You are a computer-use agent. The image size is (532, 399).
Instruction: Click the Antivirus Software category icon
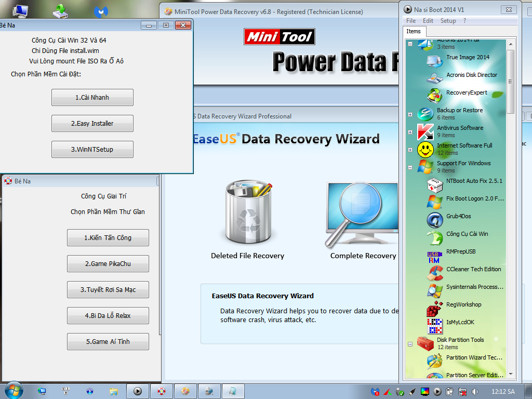tap(425, 131)
